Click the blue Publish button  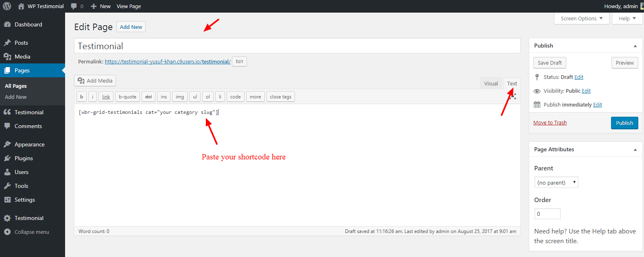pos(624,123)
